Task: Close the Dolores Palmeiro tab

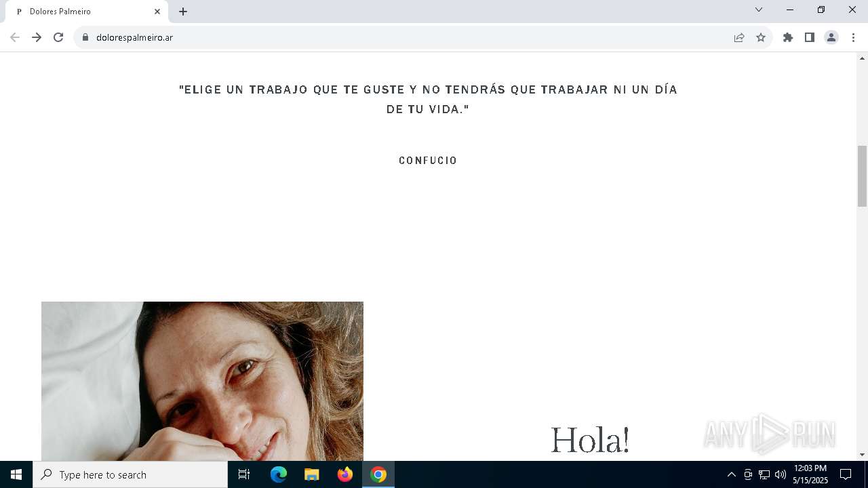Action: (157, 12)
